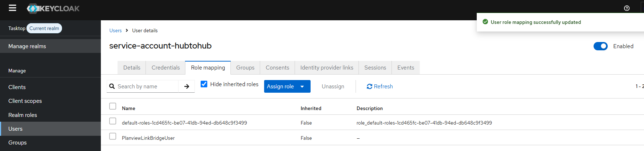Open Client scopes in sidebar
The height and width of the screenshot is (151, 644).
[x=50, y=101]
